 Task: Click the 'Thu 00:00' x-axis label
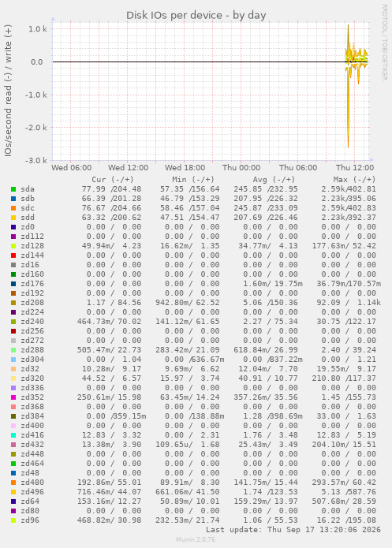click(241, 167)
